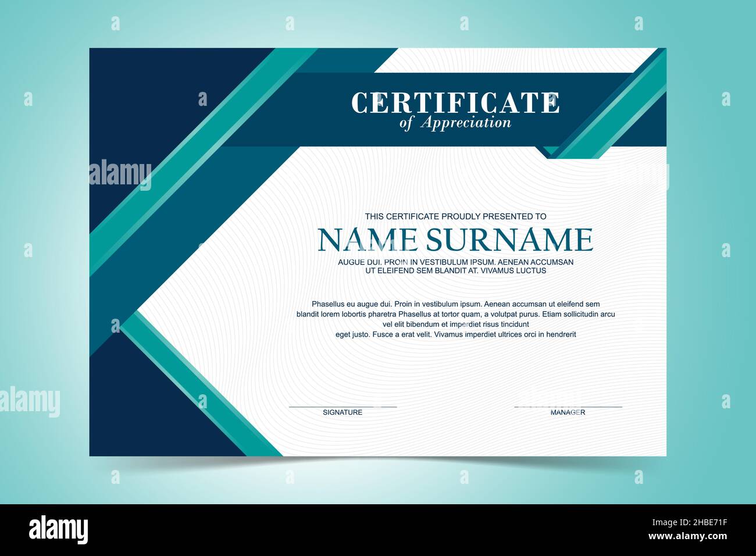The image size is (756, 556).
Task: Click the image ID '2HBE71F'
Action: (697, 522)
